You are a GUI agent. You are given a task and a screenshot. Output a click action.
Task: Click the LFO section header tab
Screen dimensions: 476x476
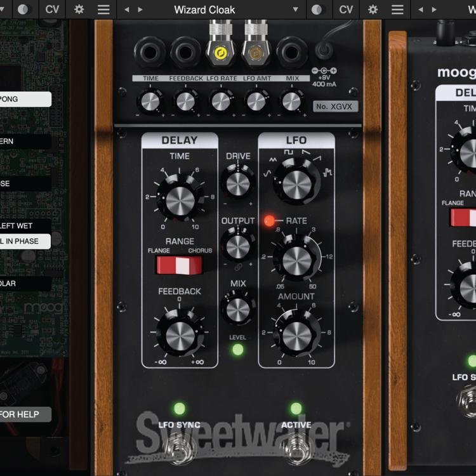point(296,140)
